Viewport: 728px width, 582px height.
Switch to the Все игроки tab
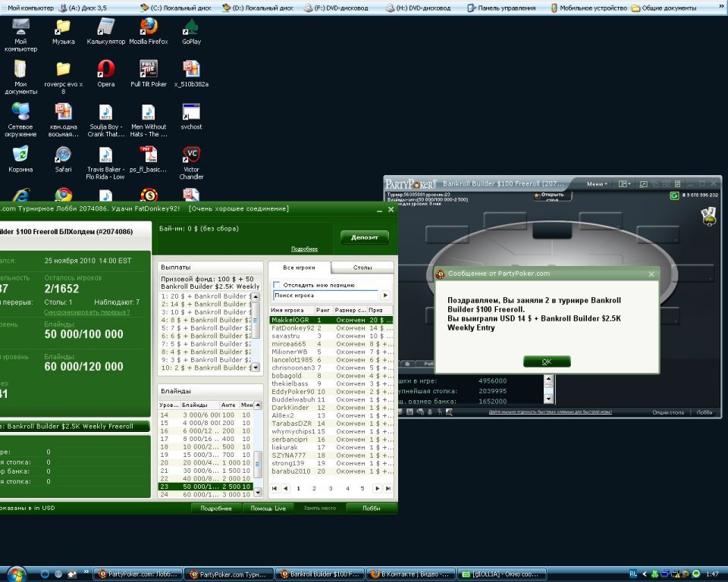[x=299, y=268]
